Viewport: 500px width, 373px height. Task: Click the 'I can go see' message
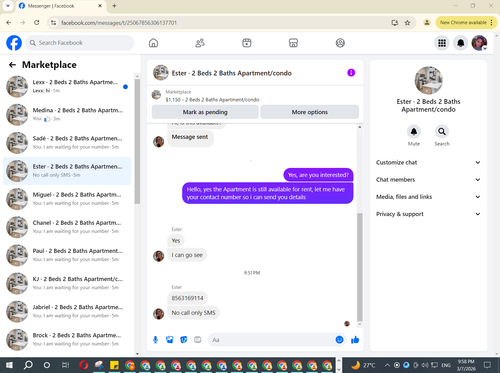click(187, 255)
